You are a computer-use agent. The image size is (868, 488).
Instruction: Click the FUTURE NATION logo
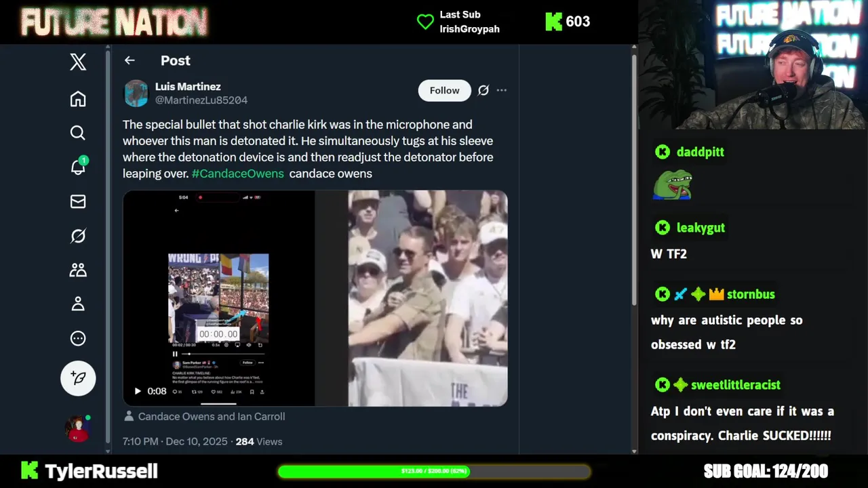114,22
